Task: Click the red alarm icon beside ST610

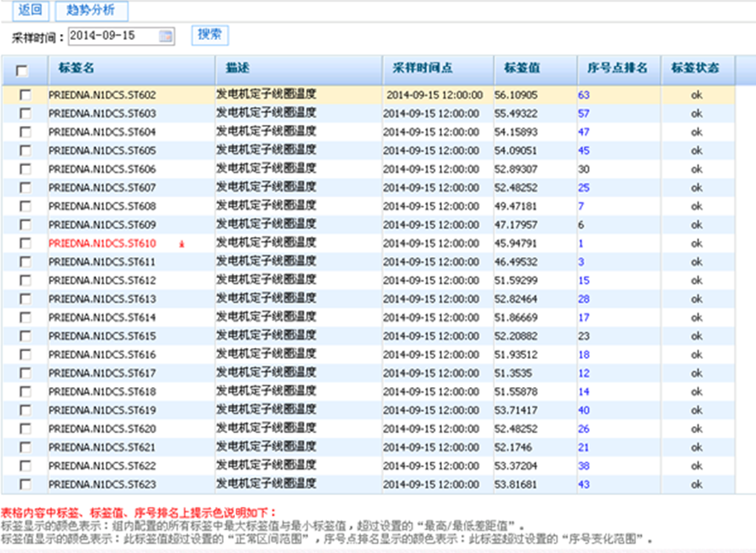Action: click(182, 244)
